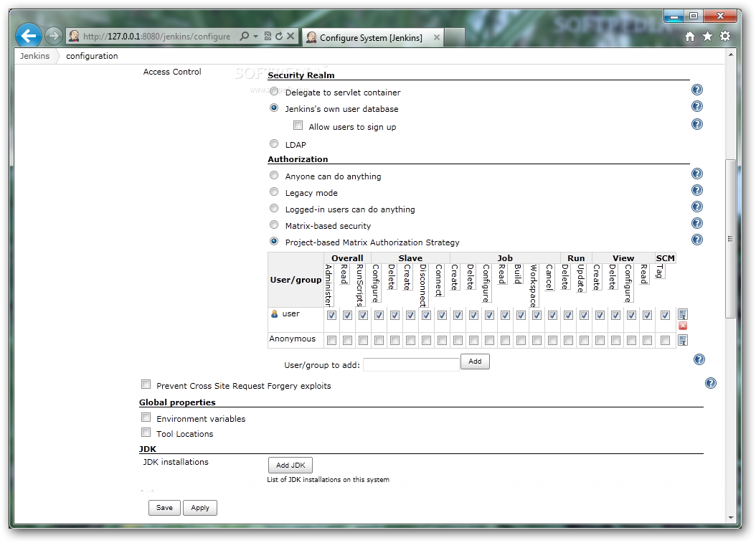This screenshot has height=543, width=756.
Task: Open address bar dropdown arrow
Action: 255,36
